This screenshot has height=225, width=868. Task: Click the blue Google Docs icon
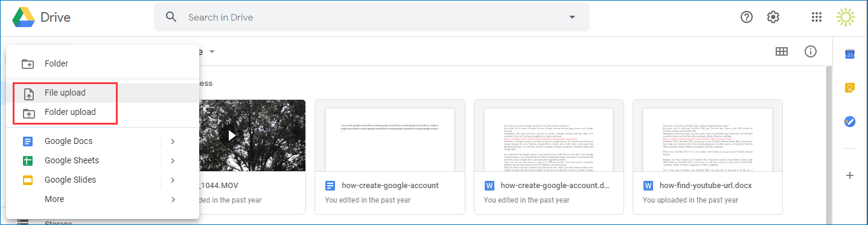[28, 142]
